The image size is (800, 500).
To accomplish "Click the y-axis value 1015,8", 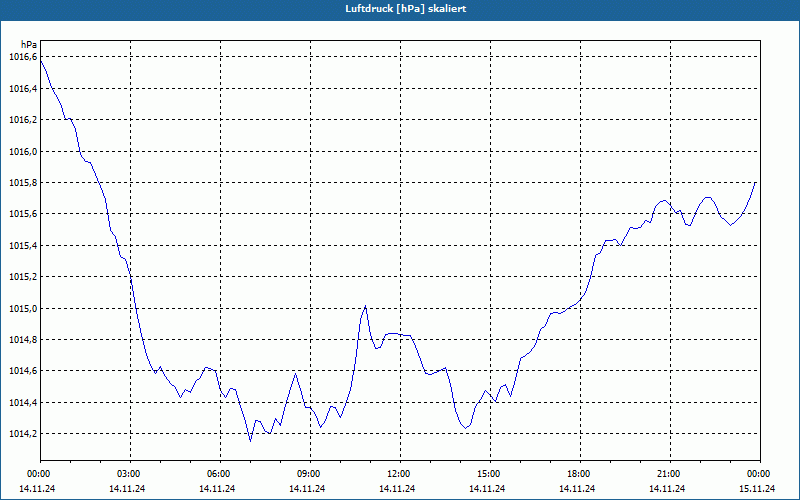I will point(23,183).
